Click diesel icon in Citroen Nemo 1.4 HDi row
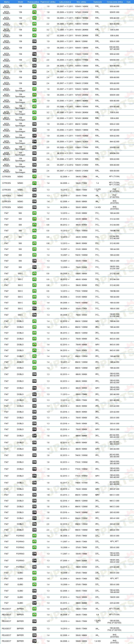 point(34,207)
